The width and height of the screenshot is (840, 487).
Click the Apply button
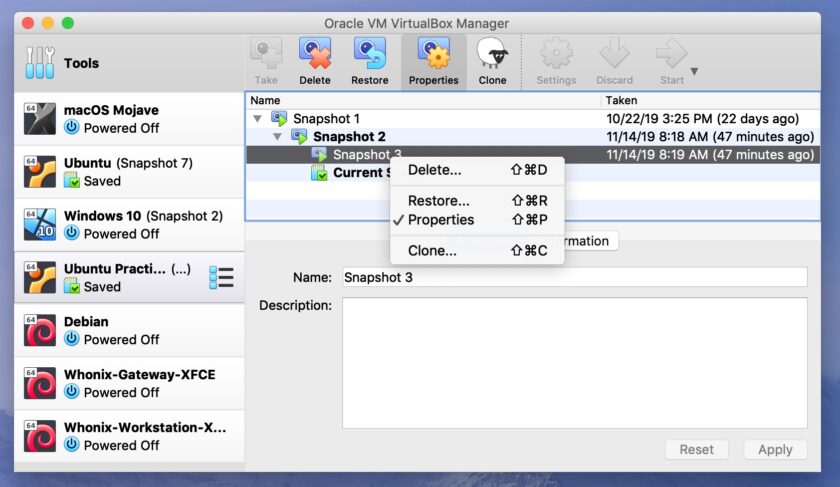(775, 449)
